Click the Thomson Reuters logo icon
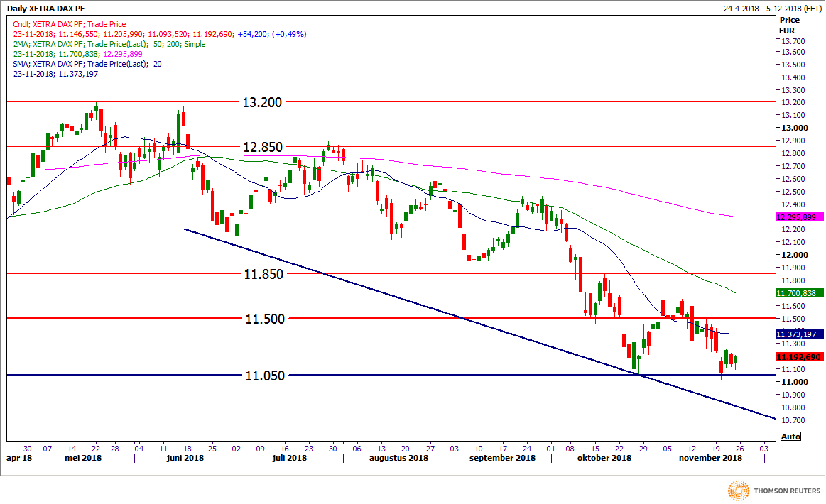This screenshot has height=504, width=826. (x=739, y=490)
